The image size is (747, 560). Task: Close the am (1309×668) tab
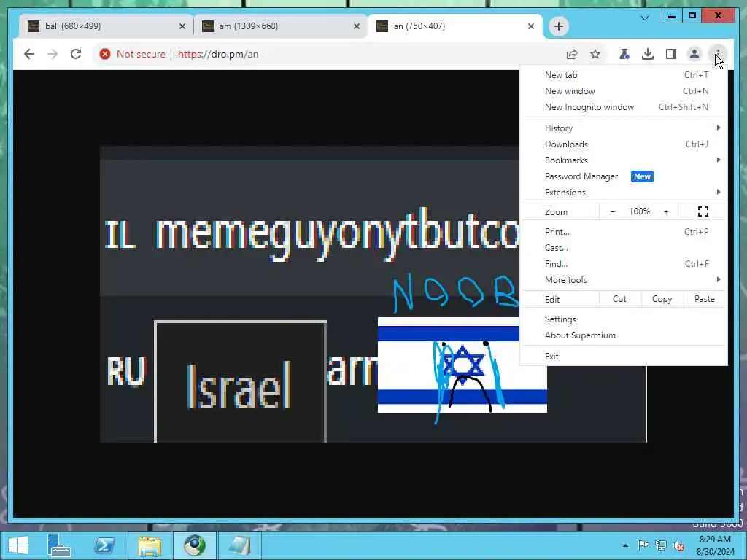coord(356,26)
